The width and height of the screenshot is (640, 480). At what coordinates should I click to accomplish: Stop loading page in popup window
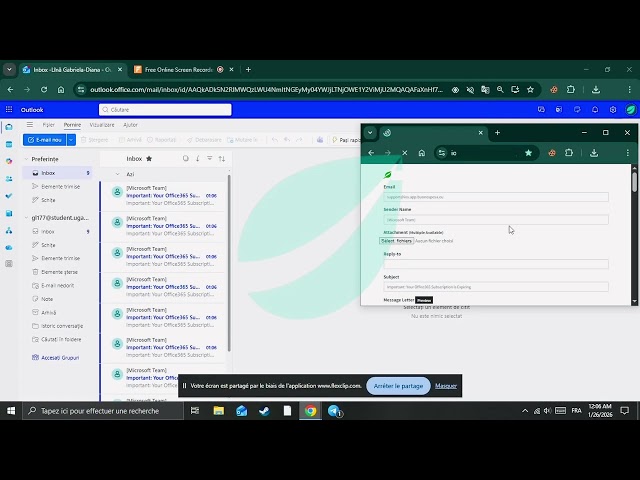point(404,153)
